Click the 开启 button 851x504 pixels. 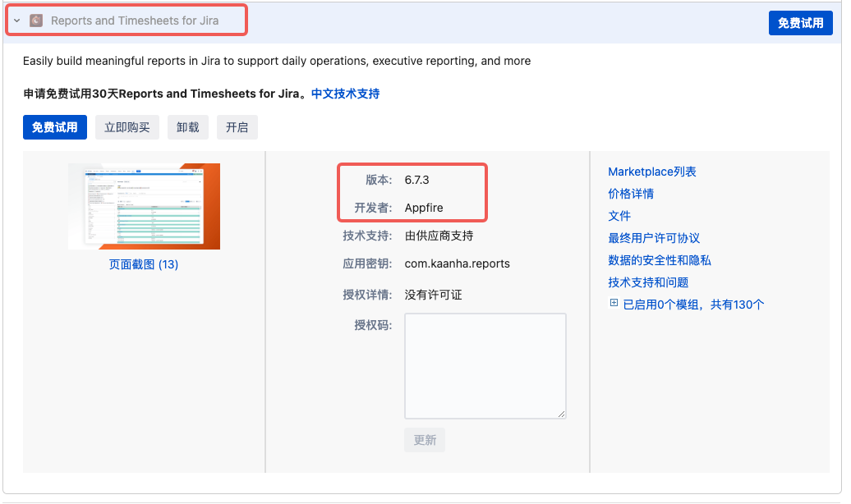coord(237,127)
